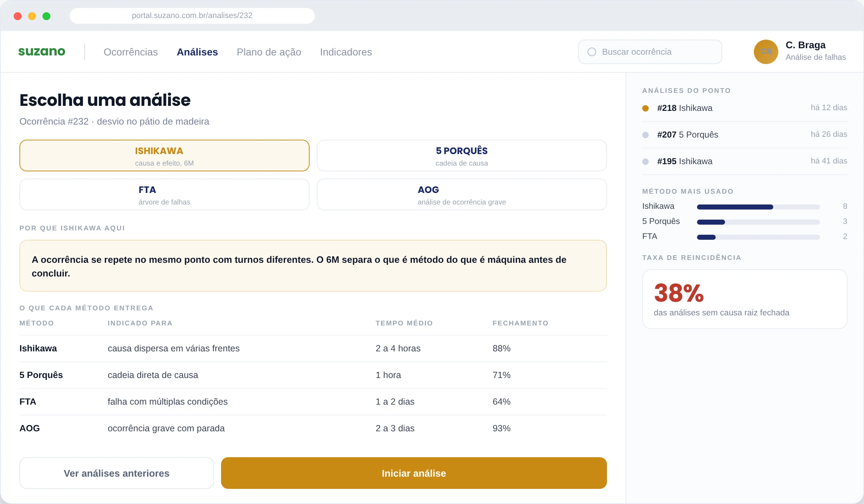Click the FTA table row name
Image resolution: width=864 pixels, height=504 pixels.
pyautogui.click(x=28, y=402)
